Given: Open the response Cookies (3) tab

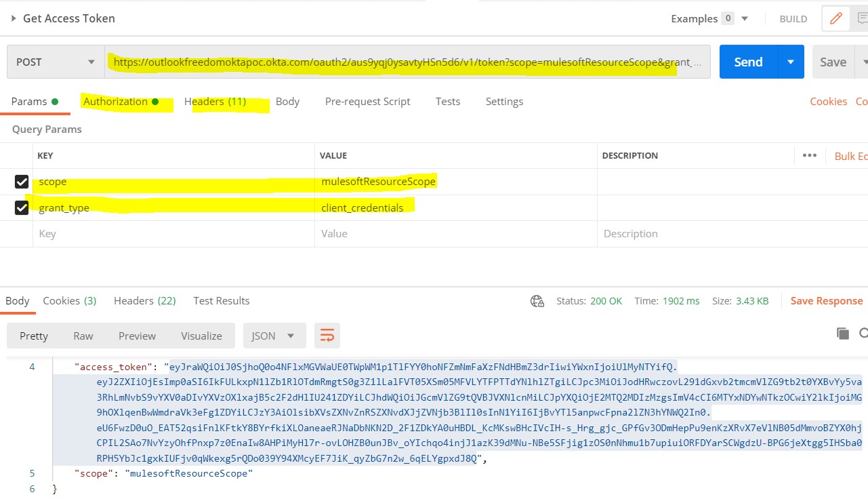Looking at the screenshot, I should tap(69, 301).
